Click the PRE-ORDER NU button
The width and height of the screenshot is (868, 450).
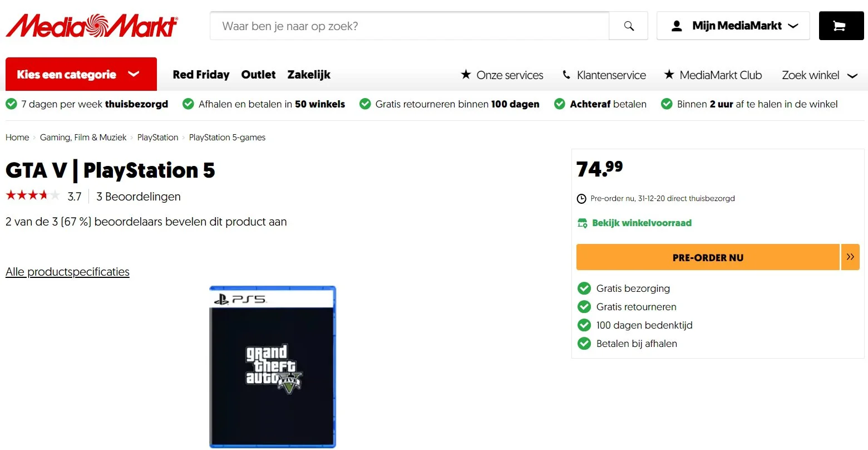click(708, 257)
